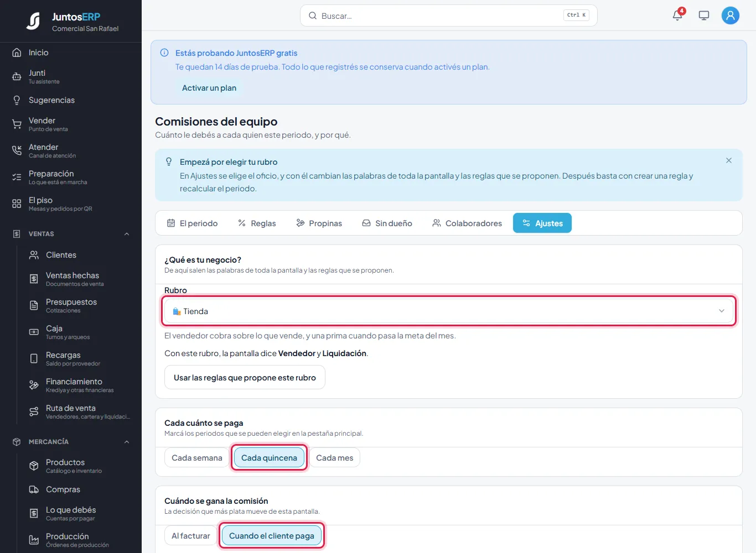This screenshot has height=553, width=756.
Task: Select Cada mes pay period
Action: pyautogui.click(x=334, y=458)
